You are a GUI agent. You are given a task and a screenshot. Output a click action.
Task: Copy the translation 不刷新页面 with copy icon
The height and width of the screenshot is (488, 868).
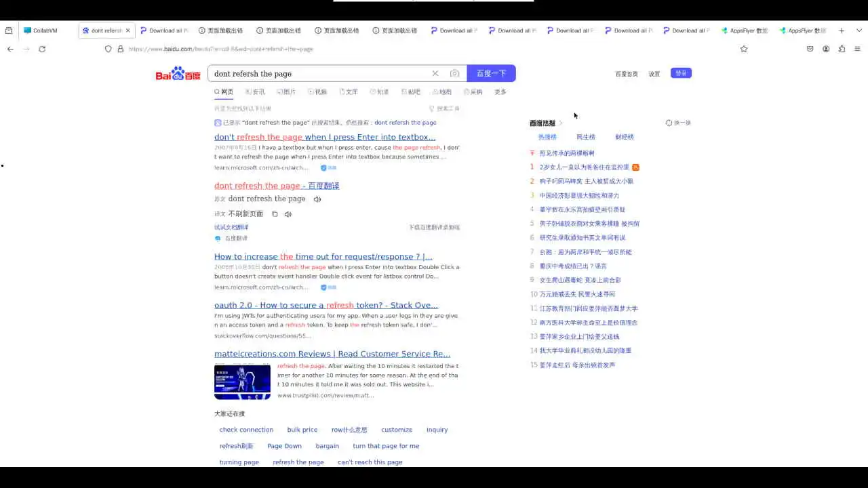275,214
